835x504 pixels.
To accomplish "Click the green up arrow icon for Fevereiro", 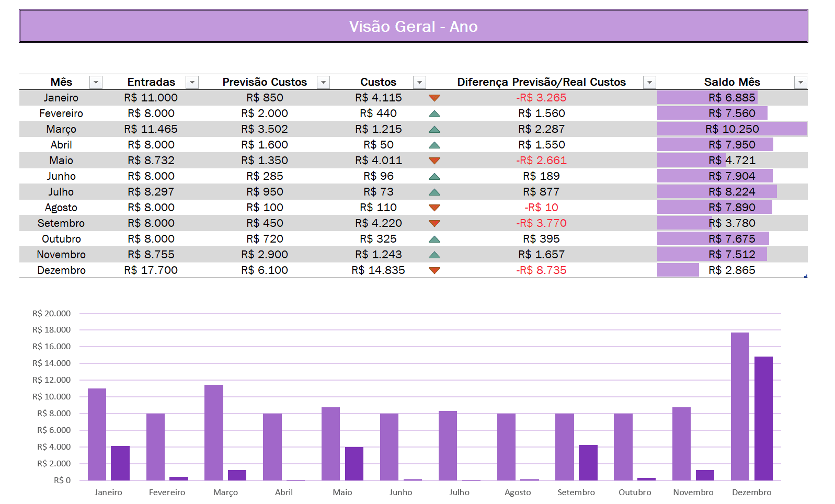I will (x=434, y=113).
